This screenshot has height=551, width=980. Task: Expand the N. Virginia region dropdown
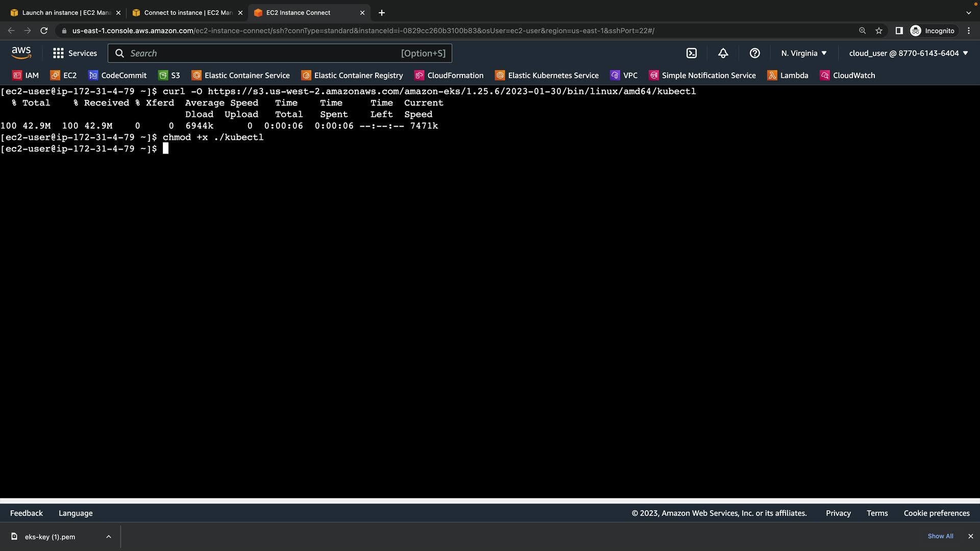point(804,53)
